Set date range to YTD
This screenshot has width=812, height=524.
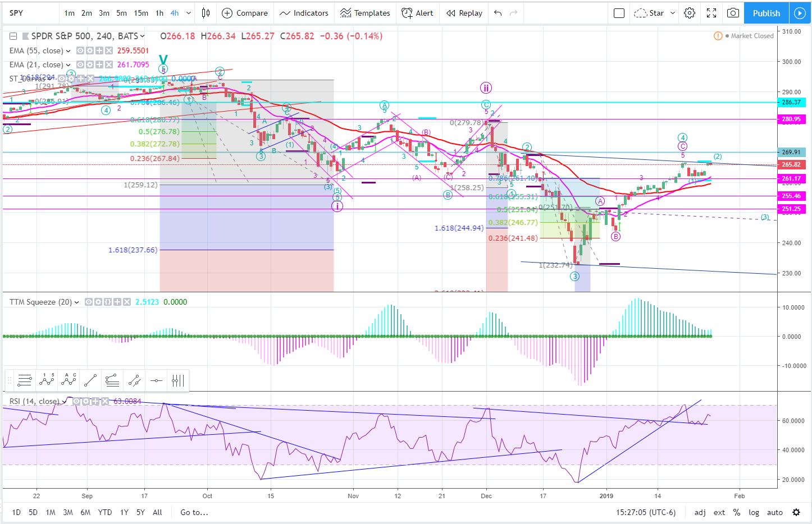tap(105, 512)
